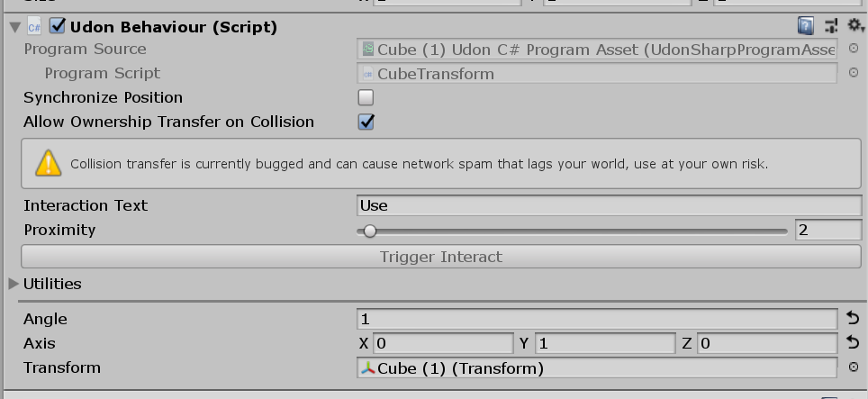Collapse the Udon Behaviour component foldout
Viewport: 868px width, 399px height.
(x=14, y=28)
